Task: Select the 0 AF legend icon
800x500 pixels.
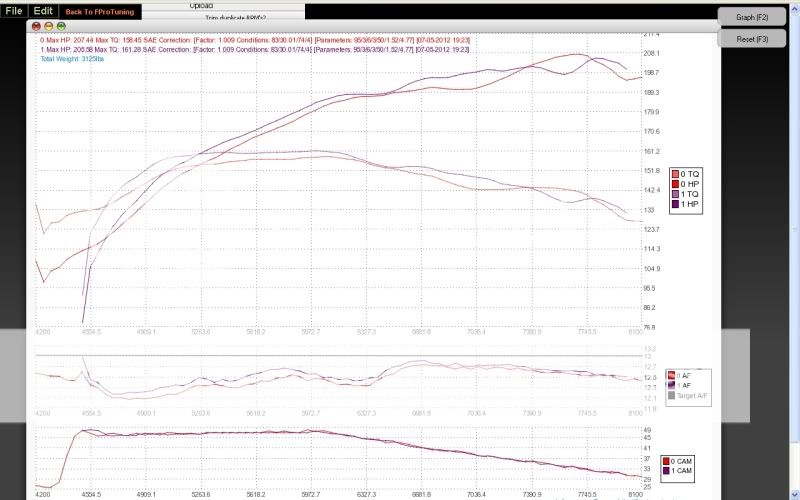Action: pos(672,376)
